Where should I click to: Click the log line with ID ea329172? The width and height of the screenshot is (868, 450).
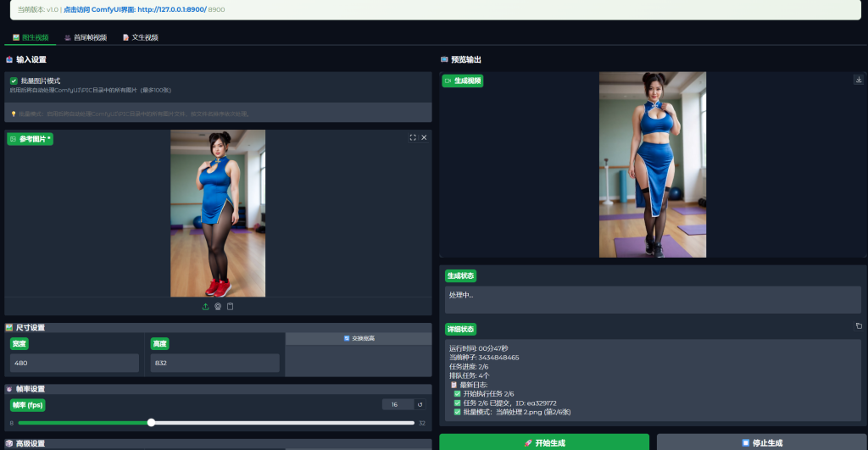[505, 403]
